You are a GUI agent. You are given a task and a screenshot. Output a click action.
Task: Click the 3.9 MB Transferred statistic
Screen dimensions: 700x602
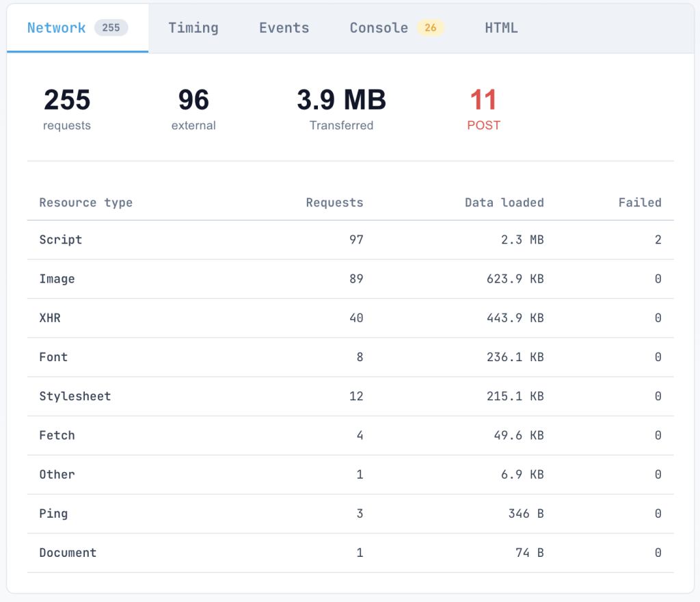pyautogui.click(x=342, y=109)
